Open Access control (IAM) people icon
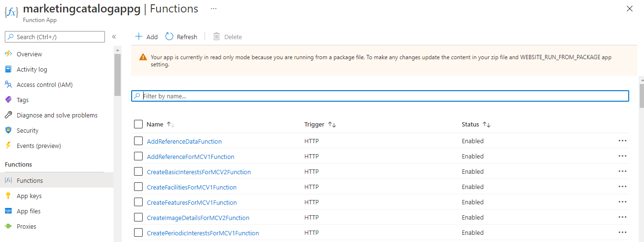 (x=8, y=84)
